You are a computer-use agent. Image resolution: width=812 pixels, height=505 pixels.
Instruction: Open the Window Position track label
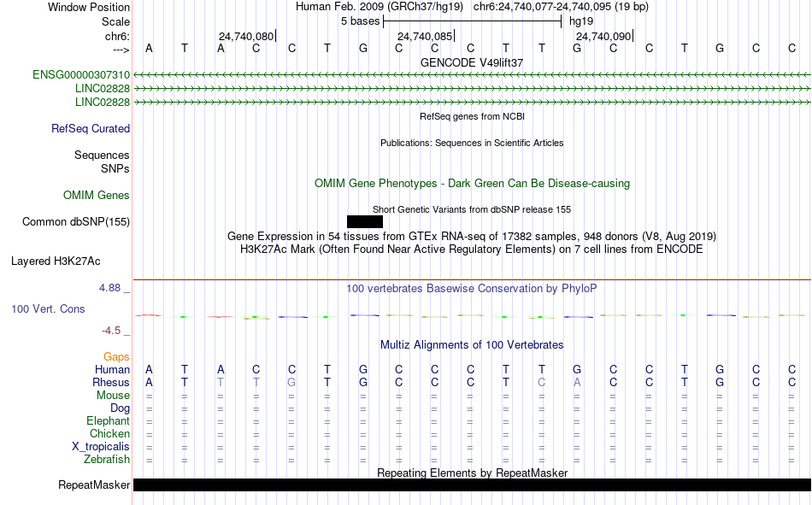tap(89, 7)
